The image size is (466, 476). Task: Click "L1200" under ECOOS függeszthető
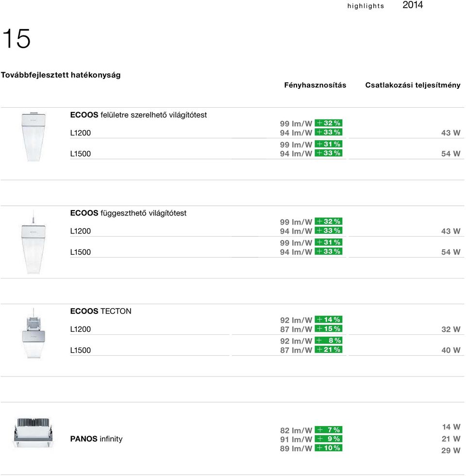click(x=81, y=231)
